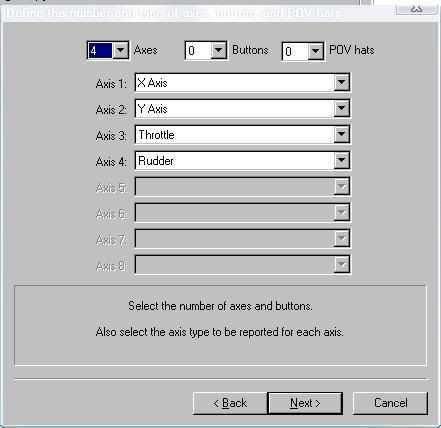
Task: Open the Axis 2 dropdown arrow
Action: coord(342,108)
